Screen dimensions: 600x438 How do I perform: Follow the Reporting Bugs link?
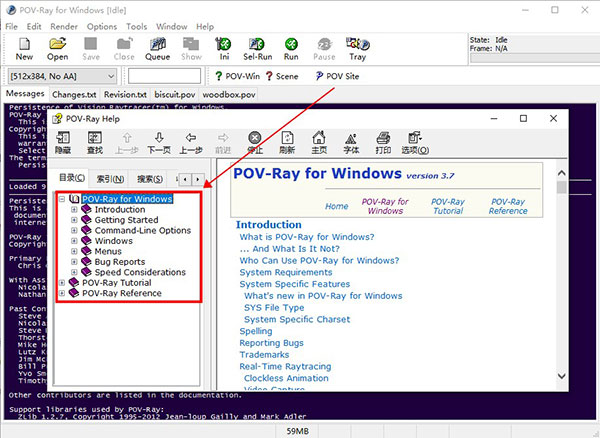[272, 343]
